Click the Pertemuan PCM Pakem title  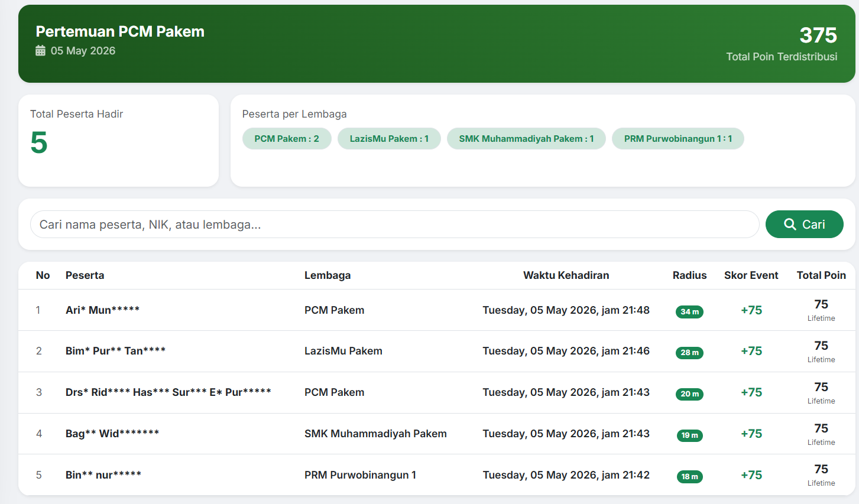[120, 31]
